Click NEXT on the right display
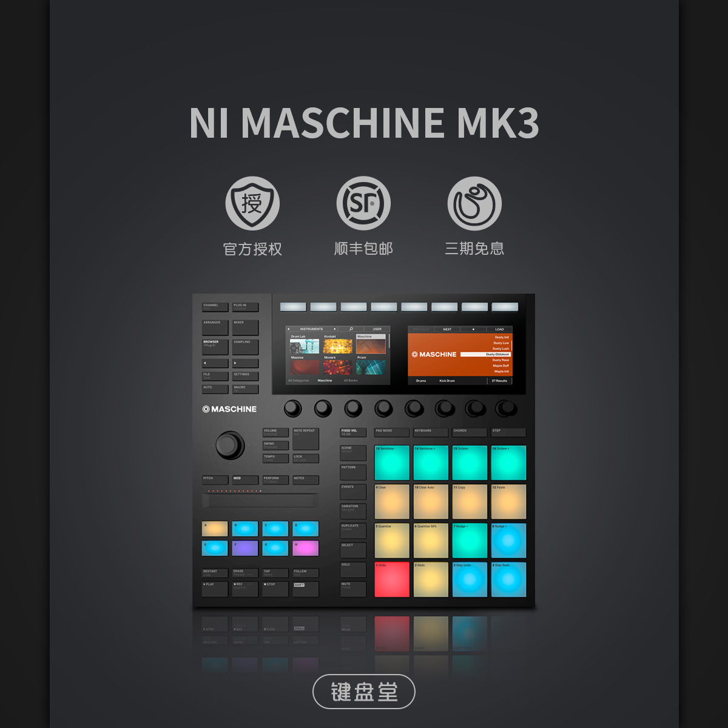 click(x=447, y=329)
